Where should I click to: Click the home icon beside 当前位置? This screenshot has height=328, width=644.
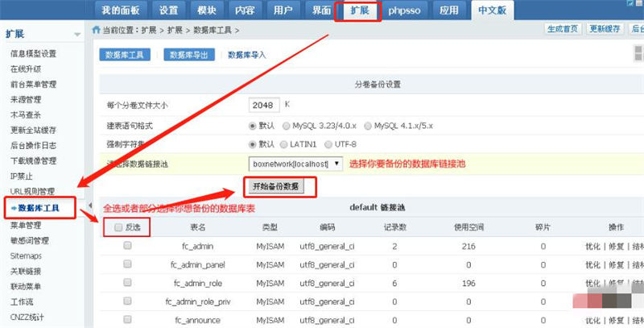[97, 30]
